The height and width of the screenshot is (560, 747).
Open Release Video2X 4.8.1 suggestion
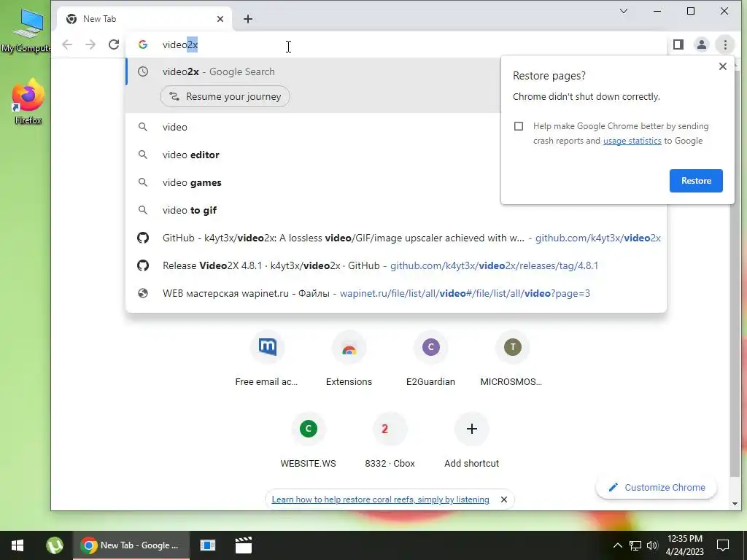396,265
